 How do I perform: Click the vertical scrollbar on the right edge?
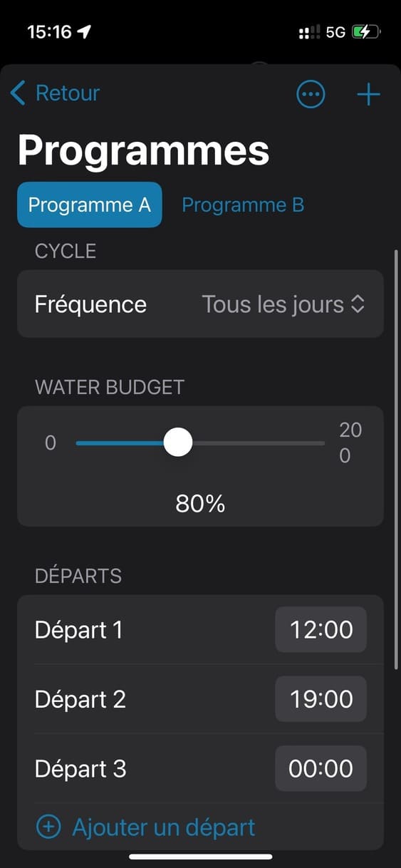coord(396,460)
